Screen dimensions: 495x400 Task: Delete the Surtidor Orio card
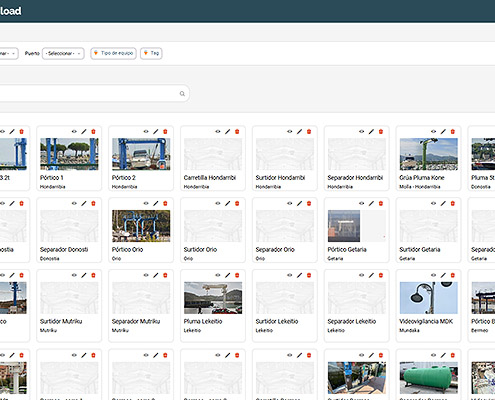coord(237,203)
